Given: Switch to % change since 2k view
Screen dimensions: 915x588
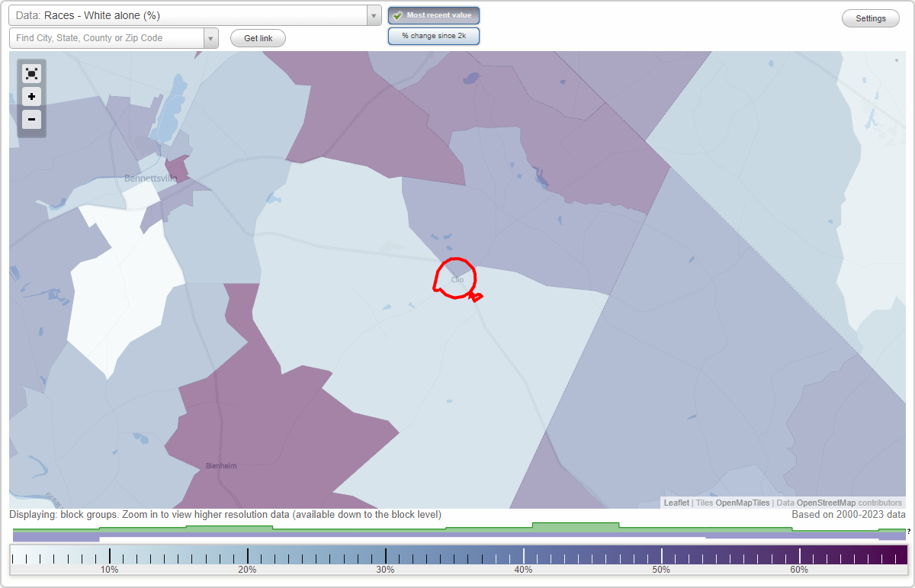Looking at the screenshot, I should (434, 35).
